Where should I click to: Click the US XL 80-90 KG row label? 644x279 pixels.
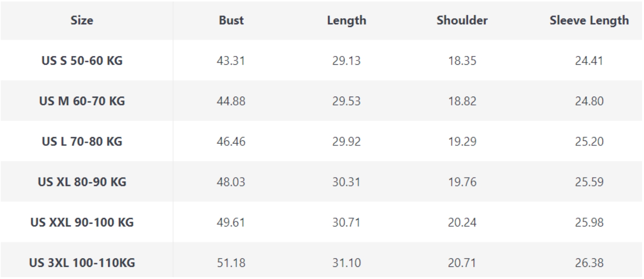[x=82, y=182]
